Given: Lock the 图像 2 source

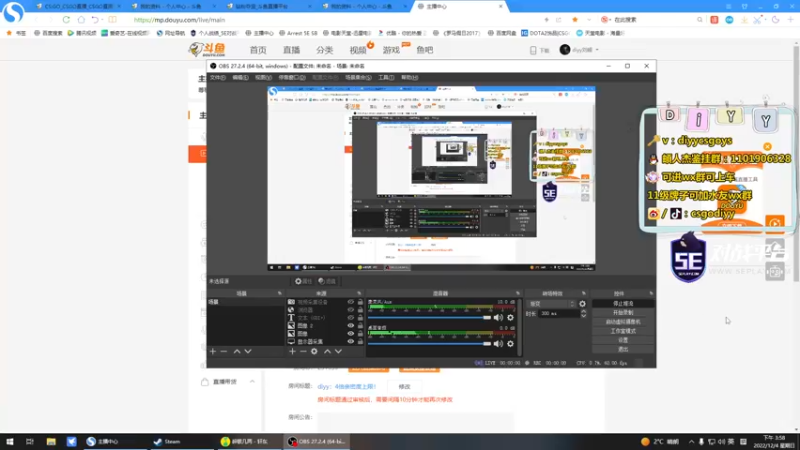Looking at the screenshot, I should [x=360, y=326].
